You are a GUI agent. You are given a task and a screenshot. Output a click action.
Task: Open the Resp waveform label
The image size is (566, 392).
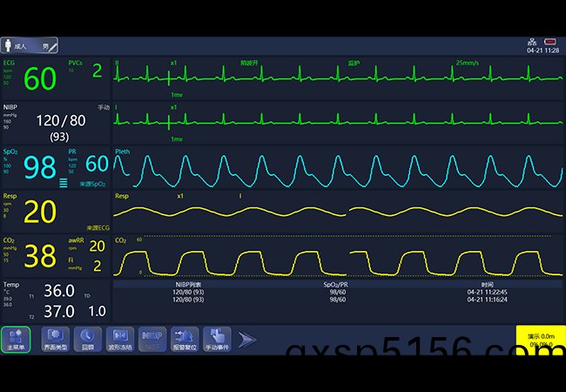pos(122,196)
